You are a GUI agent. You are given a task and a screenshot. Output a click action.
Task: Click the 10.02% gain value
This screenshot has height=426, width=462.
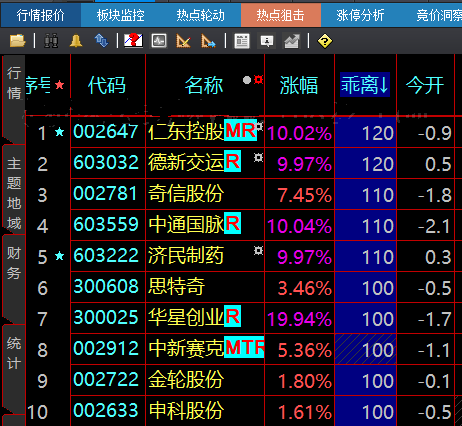[299, 133]
